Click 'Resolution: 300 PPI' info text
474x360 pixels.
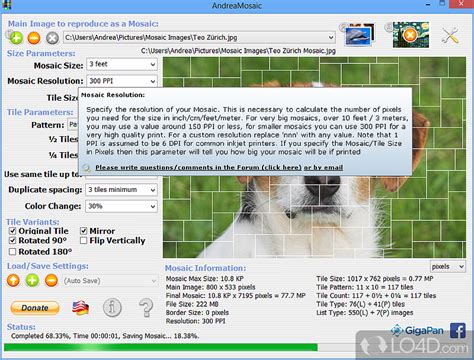pos(195,321)
